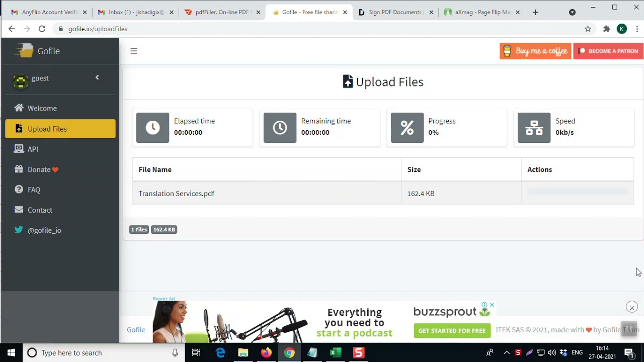This screenshot has width=644, height=362.
Task: Click the upload progress bar in Actions
Action: coord(578,191)
